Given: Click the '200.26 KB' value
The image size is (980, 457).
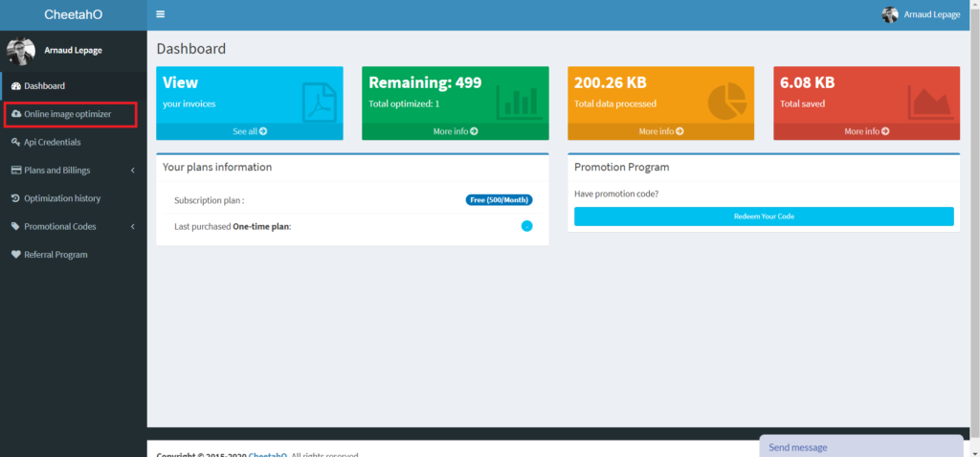Looking at the screenshot, I should [x=610, y=82].
